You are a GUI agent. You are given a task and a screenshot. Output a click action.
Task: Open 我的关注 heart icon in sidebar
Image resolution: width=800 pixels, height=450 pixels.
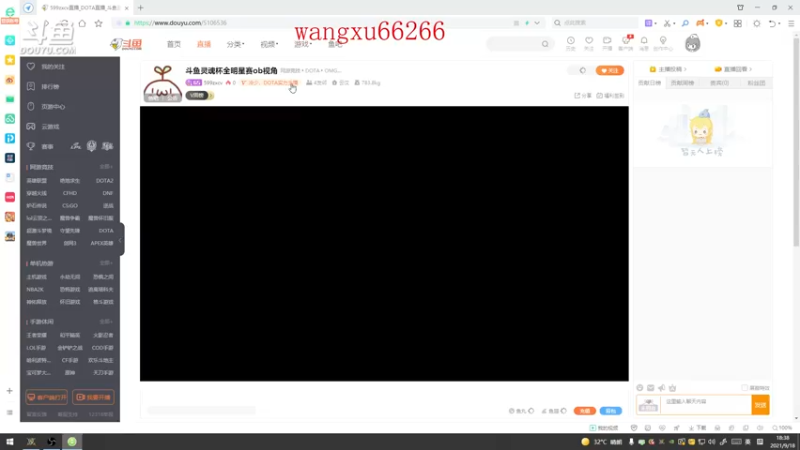click(31, 66)
